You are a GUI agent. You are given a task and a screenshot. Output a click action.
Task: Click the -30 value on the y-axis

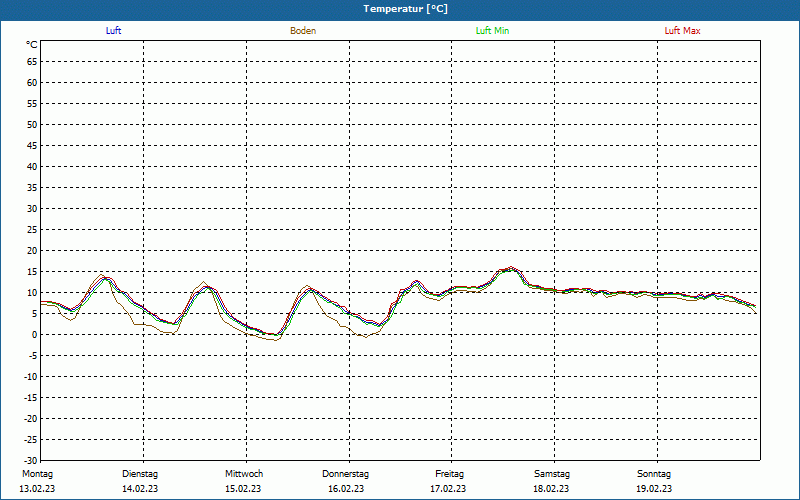31,461
